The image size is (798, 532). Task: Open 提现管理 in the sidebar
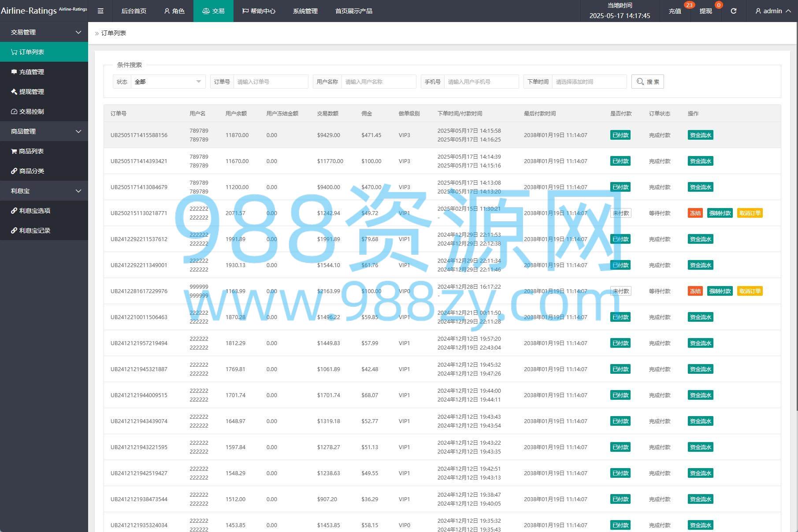click(x=44, y=92)
